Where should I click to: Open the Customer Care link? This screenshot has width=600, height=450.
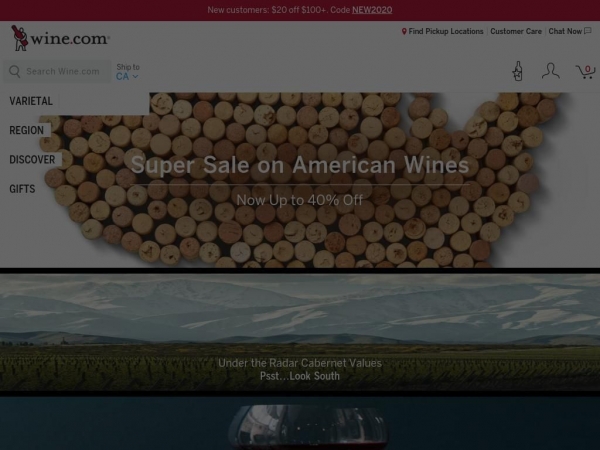(x=516, y=31)
